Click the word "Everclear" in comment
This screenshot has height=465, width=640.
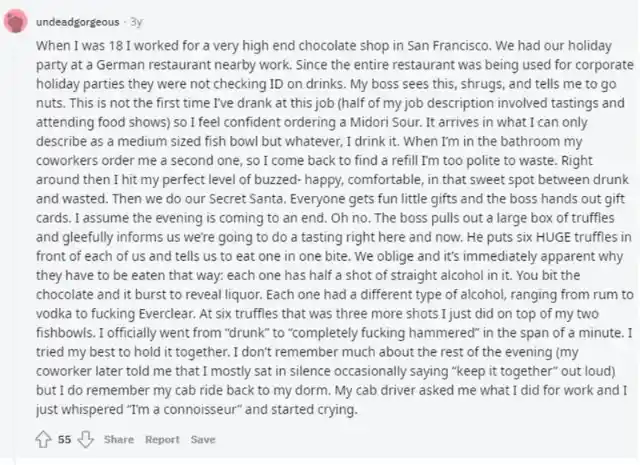(167, 314)
